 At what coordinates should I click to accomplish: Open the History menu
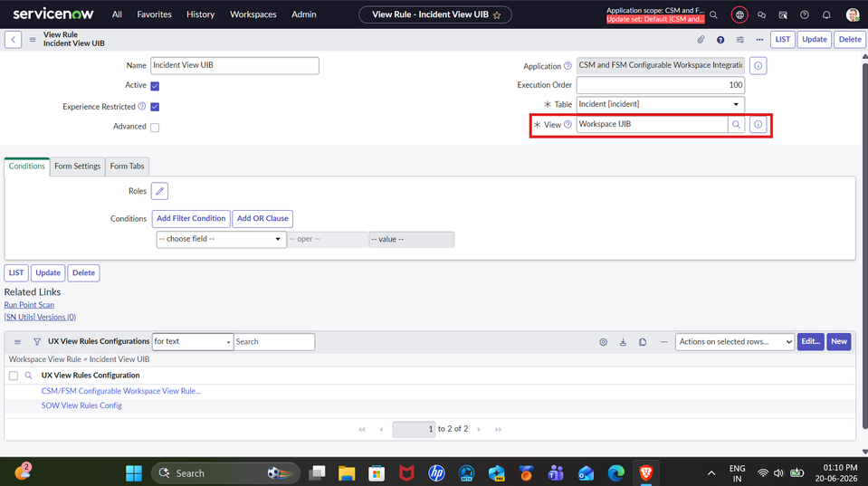(200, 14)
